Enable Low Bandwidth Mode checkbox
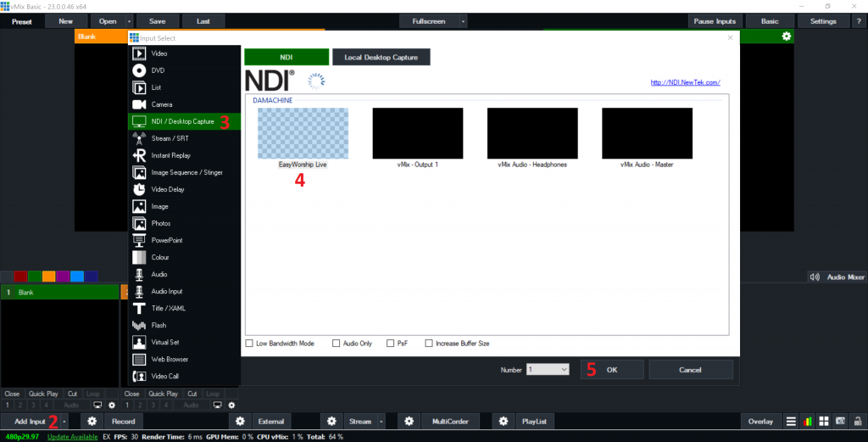 (x=249, y=344)
